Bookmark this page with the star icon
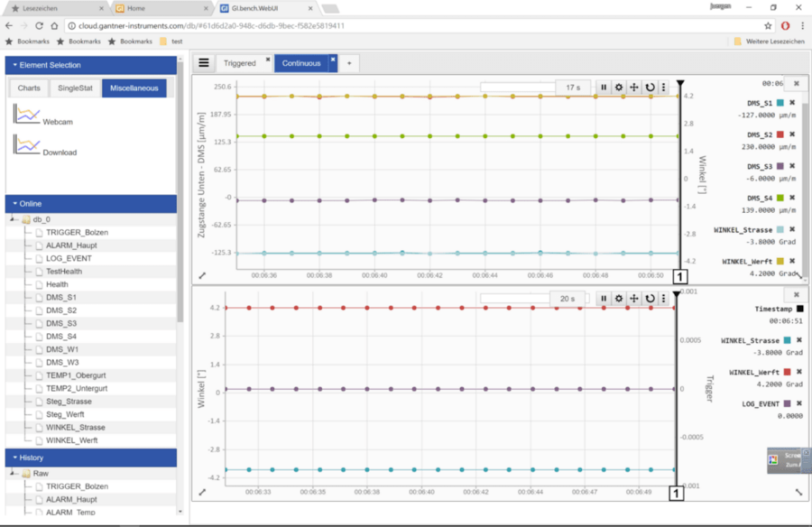The image size is (812, 527). click(768, 25)
